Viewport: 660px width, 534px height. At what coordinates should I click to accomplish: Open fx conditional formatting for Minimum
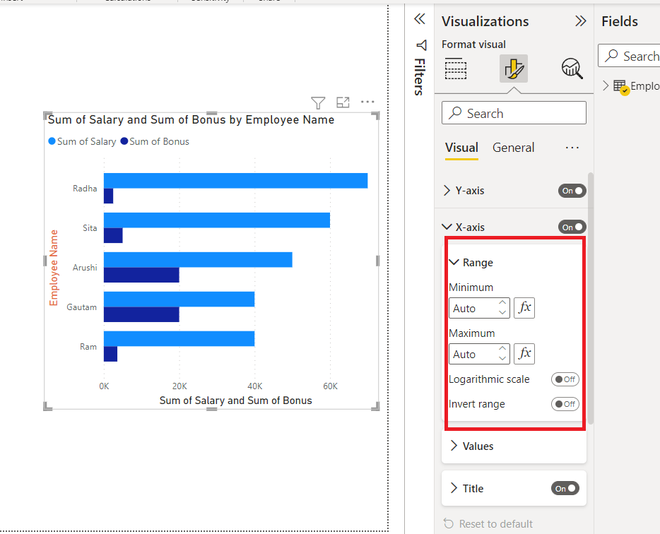524,308
